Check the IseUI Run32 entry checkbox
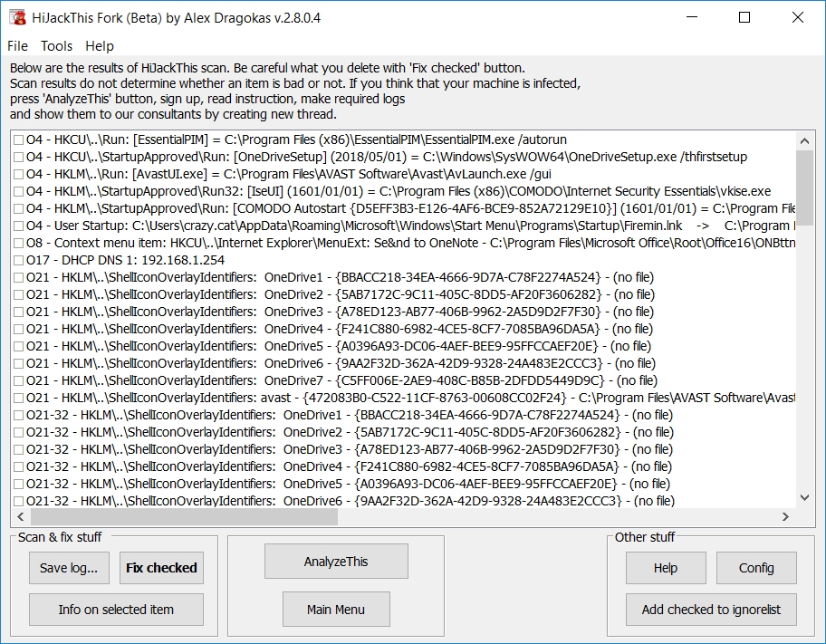The width and height of the screenshot is (826, 644). tap(18, 192)
